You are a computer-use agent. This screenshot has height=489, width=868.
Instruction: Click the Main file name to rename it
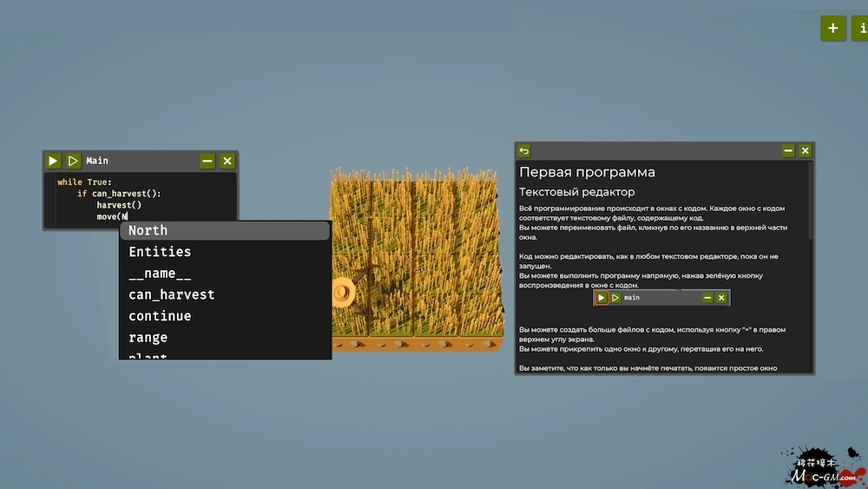[97, 161]
